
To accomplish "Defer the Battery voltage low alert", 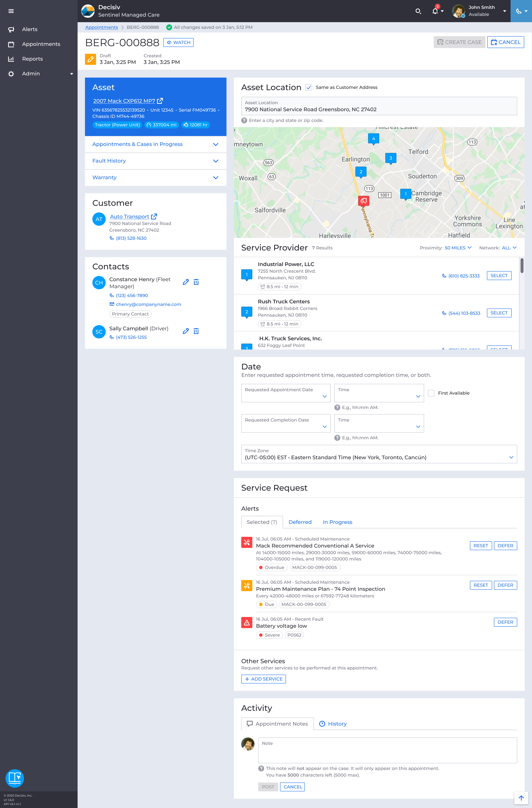I will 505,622.
